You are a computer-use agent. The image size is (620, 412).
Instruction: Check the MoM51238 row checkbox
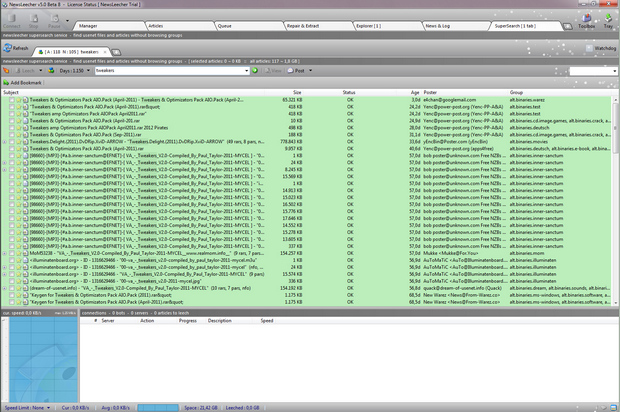(x=12, y=253)
